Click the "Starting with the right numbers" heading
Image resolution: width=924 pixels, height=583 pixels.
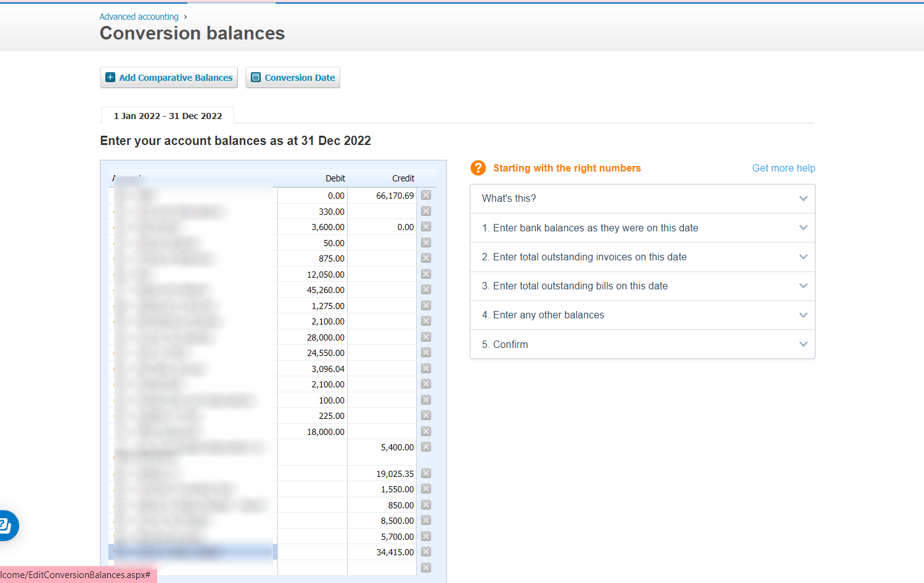coord(567,168)
